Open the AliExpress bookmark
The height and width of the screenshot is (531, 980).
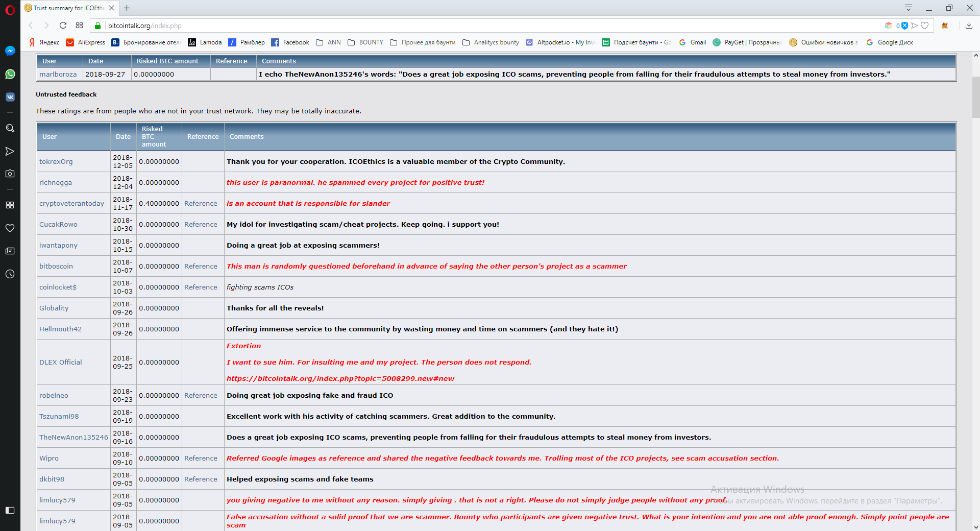[86, 42]
